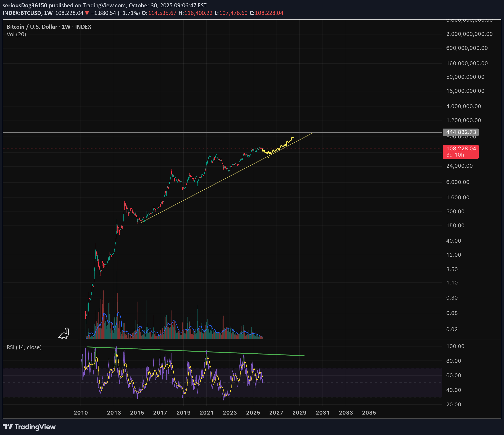Click the INDEX:BTCUSD symbol text in header

22,13
